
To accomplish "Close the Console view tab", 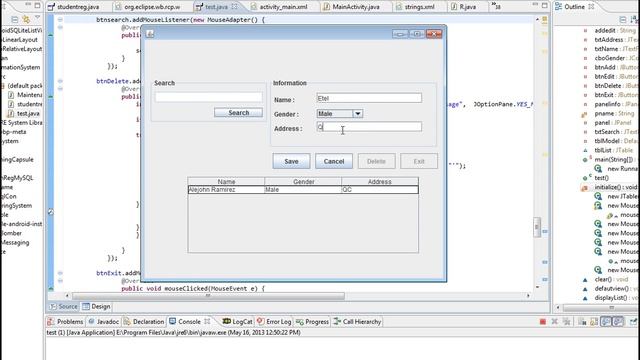I will [x=207, y=322].
